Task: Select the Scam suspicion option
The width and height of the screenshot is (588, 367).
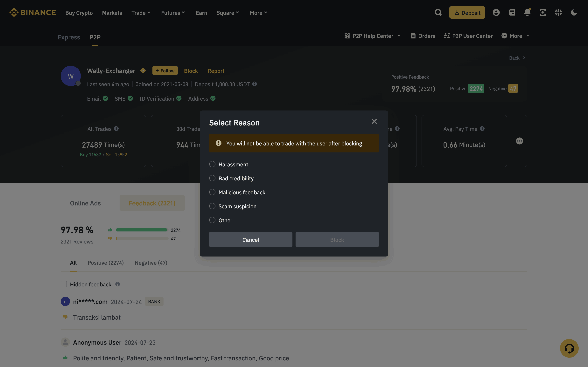Action: [x=212, y=206]
